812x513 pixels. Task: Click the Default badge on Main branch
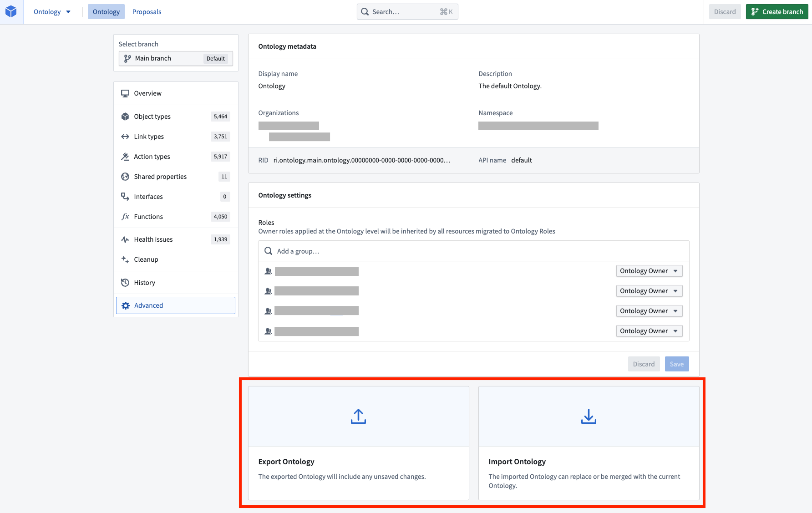click(x=216, y=59)
